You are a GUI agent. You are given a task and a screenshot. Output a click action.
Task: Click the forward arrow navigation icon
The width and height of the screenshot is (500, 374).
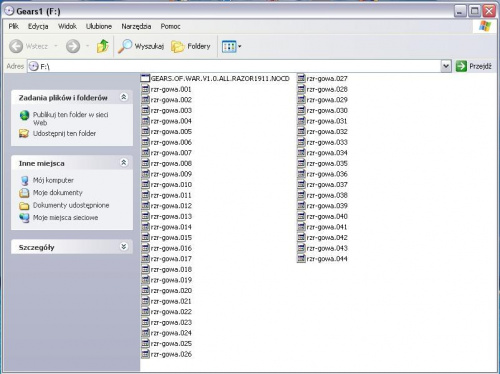point(73,46)
